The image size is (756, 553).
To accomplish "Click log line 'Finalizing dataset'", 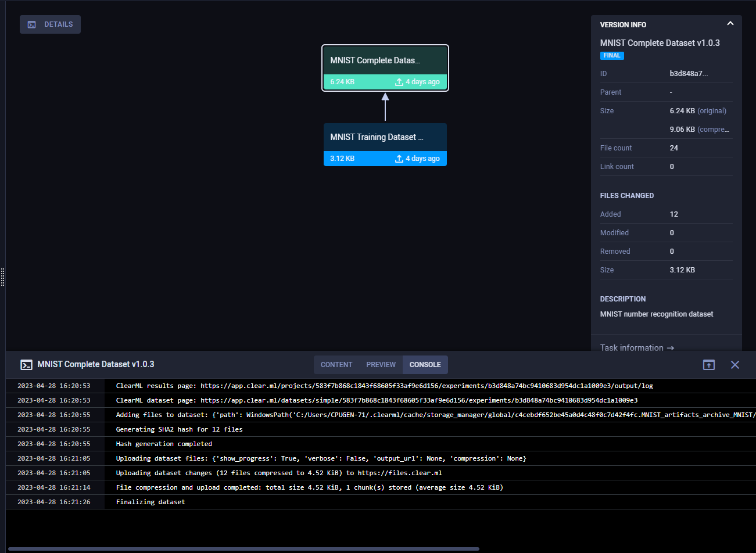I will click(x=151, y=502).
